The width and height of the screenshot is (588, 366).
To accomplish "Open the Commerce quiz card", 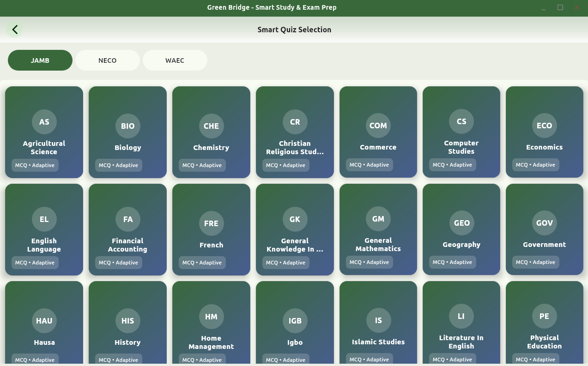I will [x=378, y=132].
